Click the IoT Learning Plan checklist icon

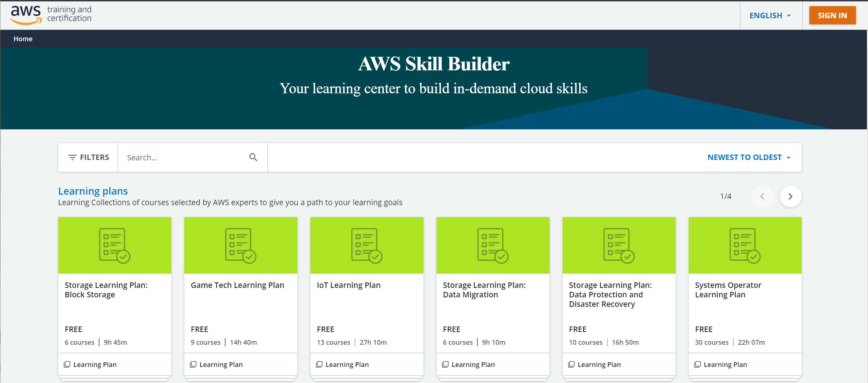(x=367, y=245)
